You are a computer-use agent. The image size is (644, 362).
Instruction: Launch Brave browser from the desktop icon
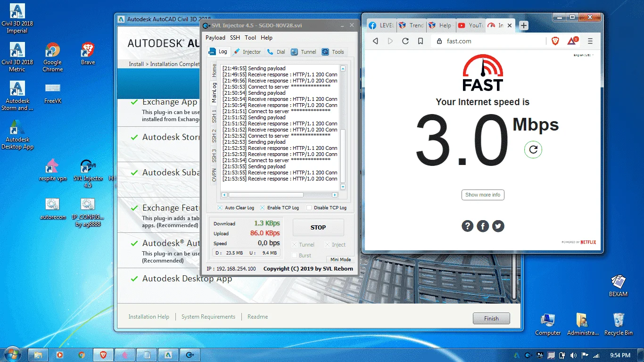[88, 54]
